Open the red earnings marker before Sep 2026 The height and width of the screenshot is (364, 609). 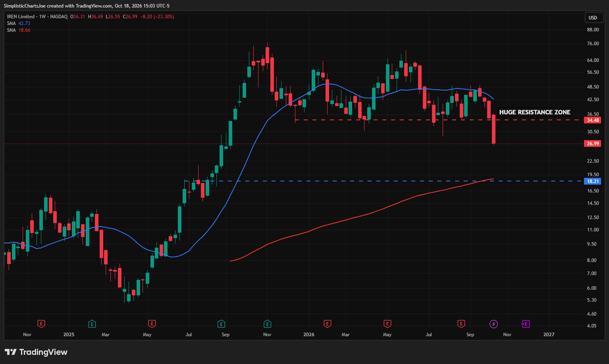[461, 324]
